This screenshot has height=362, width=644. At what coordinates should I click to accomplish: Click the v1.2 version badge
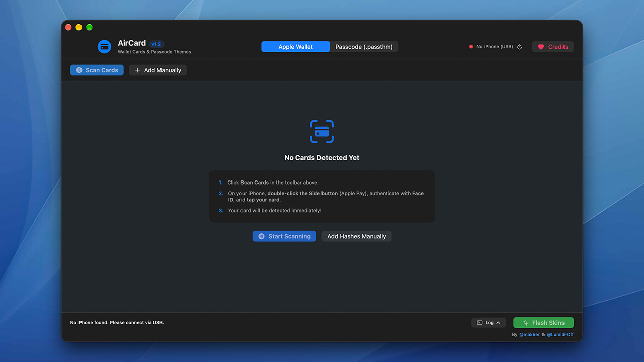coord(156,44)
